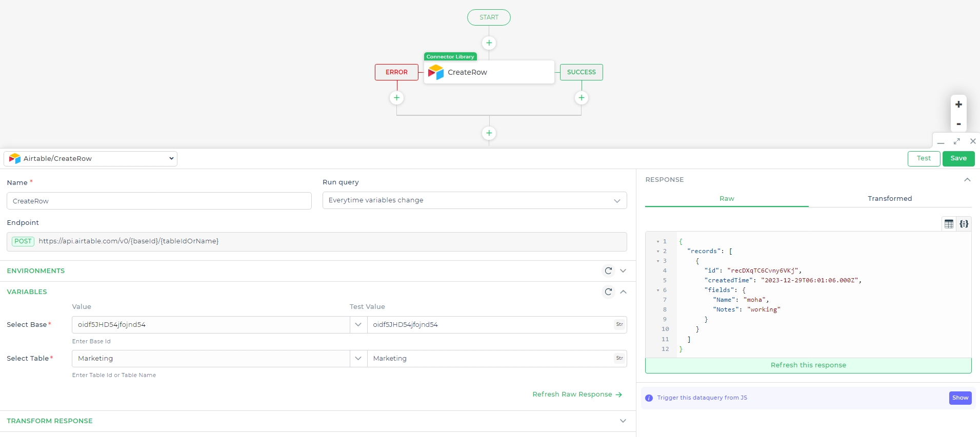980x437 pixels.
Task: Add a step under the SUCCESS branch
Action: pyautogui.click(x=581, y=98)
